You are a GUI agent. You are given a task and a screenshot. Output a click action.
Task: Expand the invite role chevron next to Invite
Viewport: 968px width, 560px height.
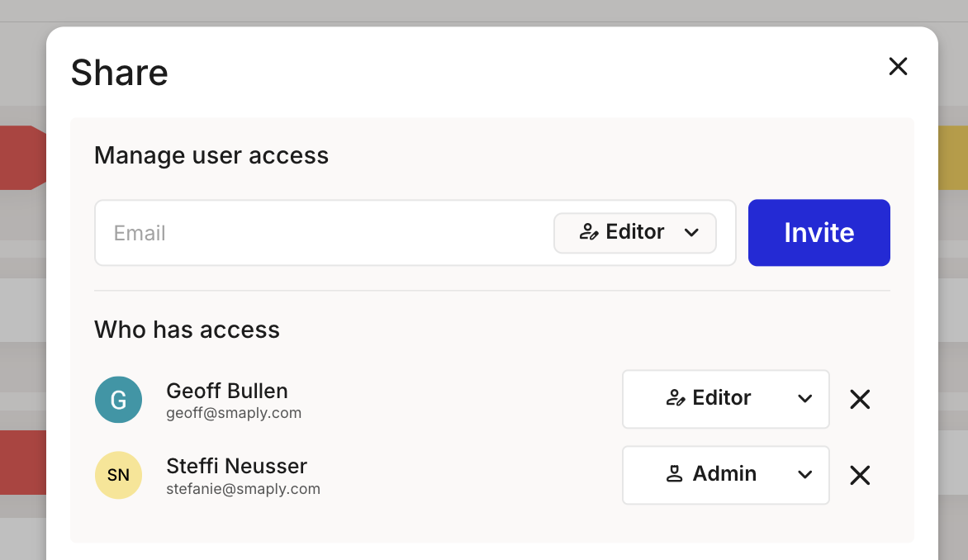click(x=692, y=233)
